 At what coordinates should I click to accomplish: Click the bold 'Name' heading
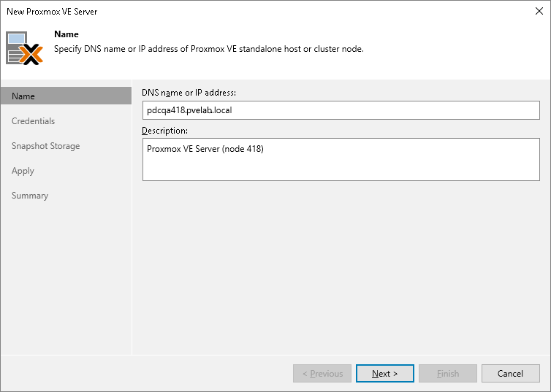tap(66, 34)
